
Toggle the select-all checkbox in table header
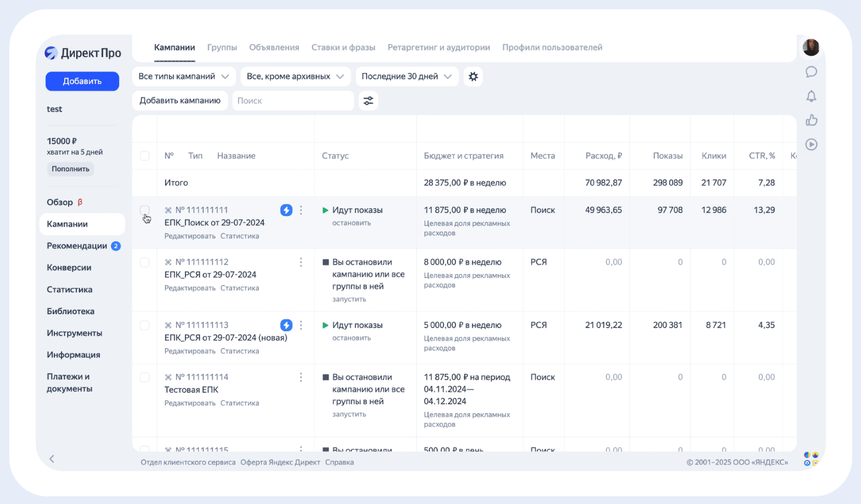pos(145,156)
